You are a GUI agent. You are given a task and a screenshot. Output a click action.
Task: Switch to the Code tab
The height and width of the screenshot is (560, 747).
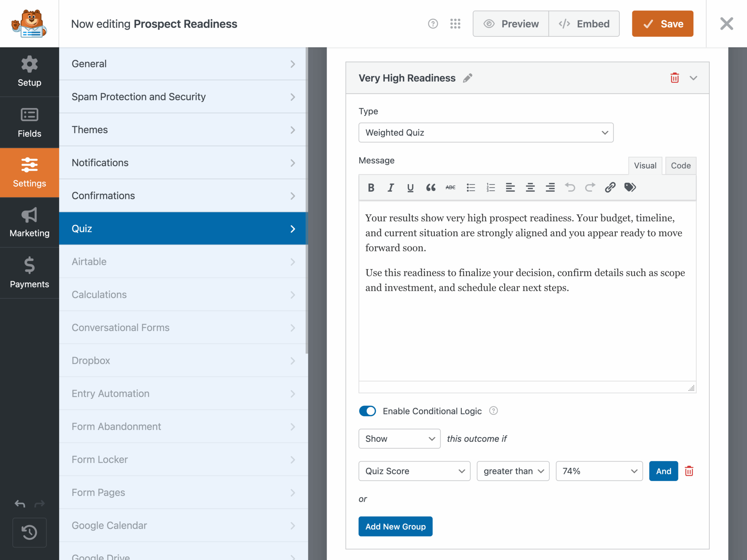pyautogui.click(x=680, y=166)
